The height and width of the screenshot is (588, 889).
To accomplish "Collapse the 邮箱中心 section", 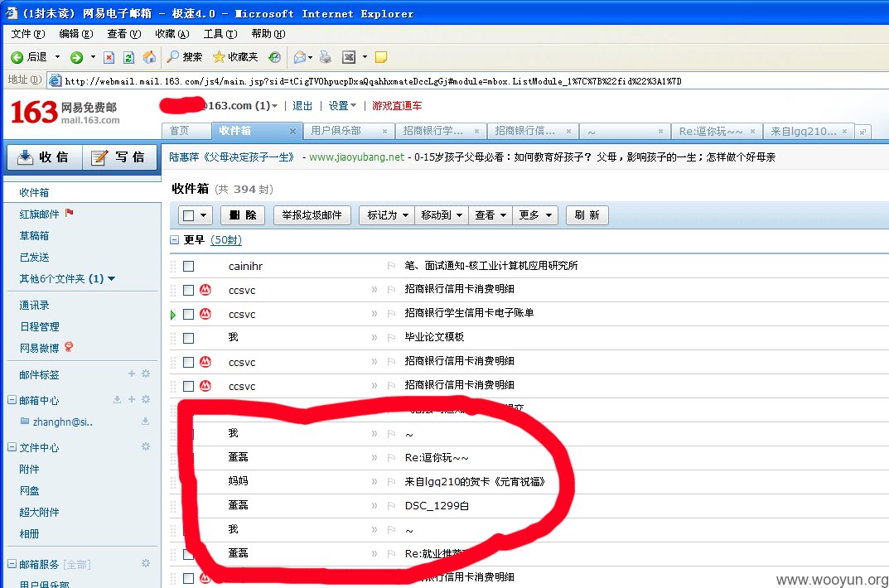I will [x=12, y=400].
